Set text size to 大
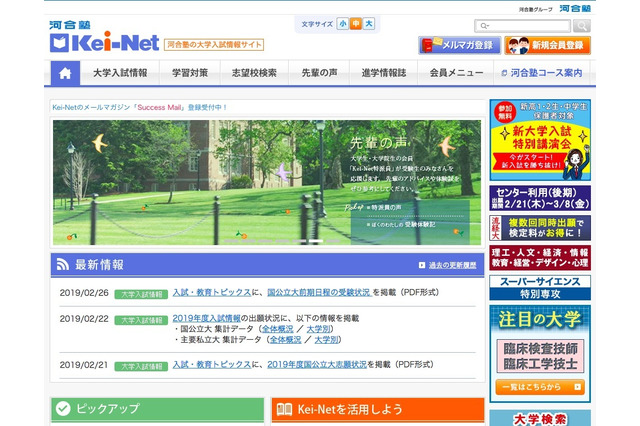The height and width of the screenshot is (426, 640). [x=369, y=24]
